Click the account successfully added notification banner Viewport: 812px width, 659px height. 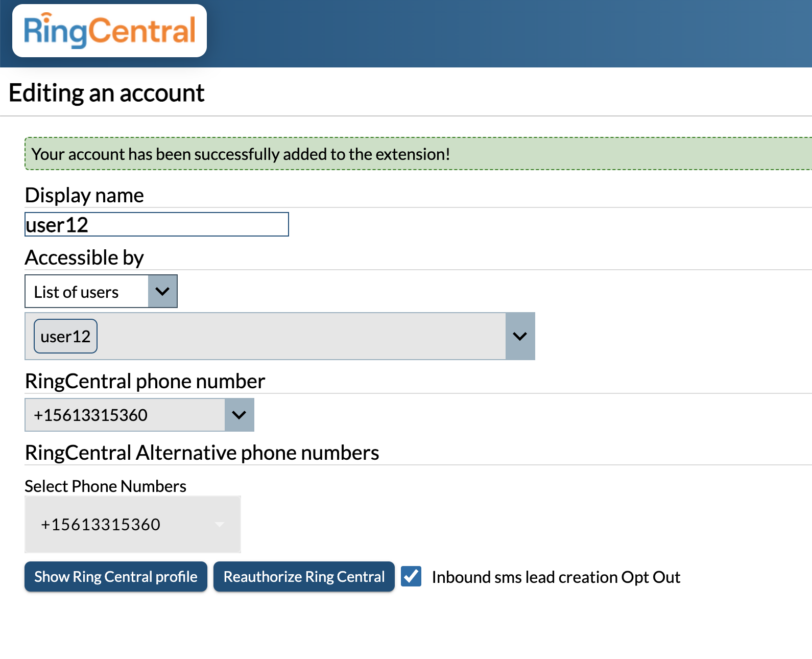tap(418, 154)
